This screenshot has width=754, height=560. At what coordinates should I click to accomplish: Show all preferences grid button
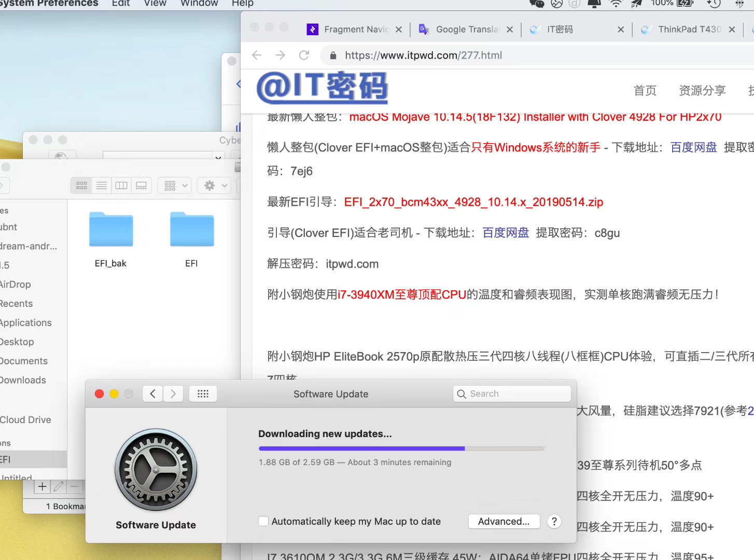203,394
